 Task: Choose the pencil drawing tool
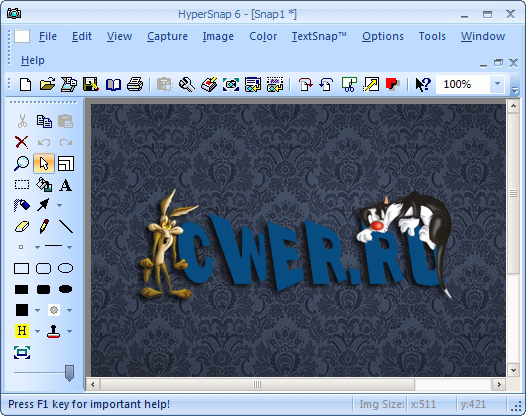[x=44, y=226]
